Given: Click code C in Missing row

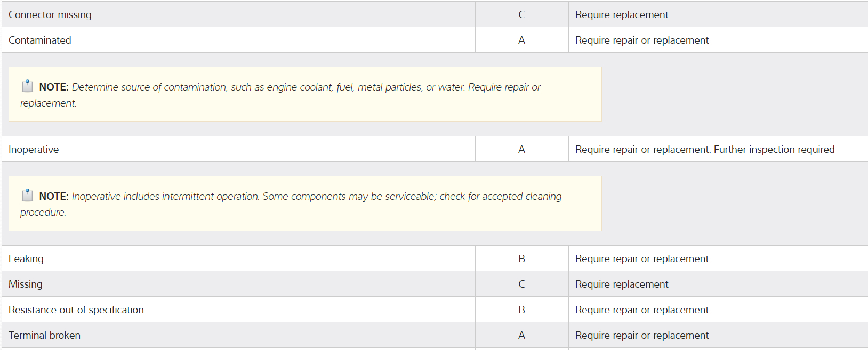Looking at the screenshot, I should point(521,284).
